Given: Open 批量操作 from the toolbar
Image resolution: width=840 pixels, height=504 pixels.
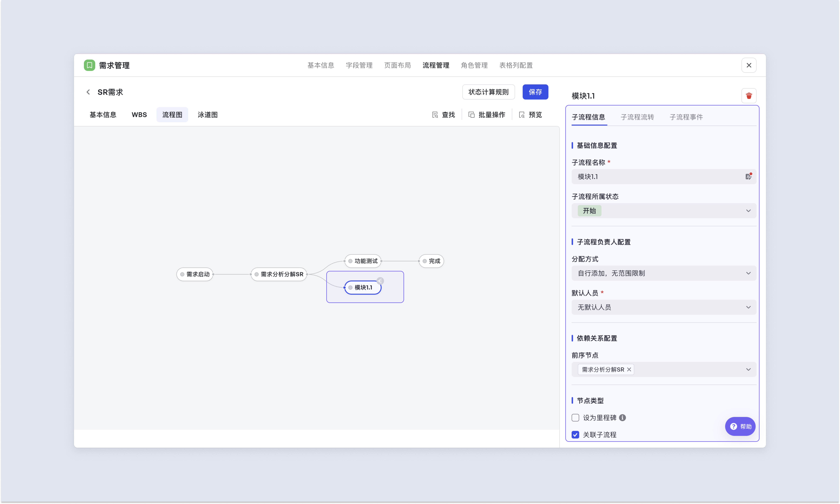Looking at the screenshot, I should (x=487, y=115).
